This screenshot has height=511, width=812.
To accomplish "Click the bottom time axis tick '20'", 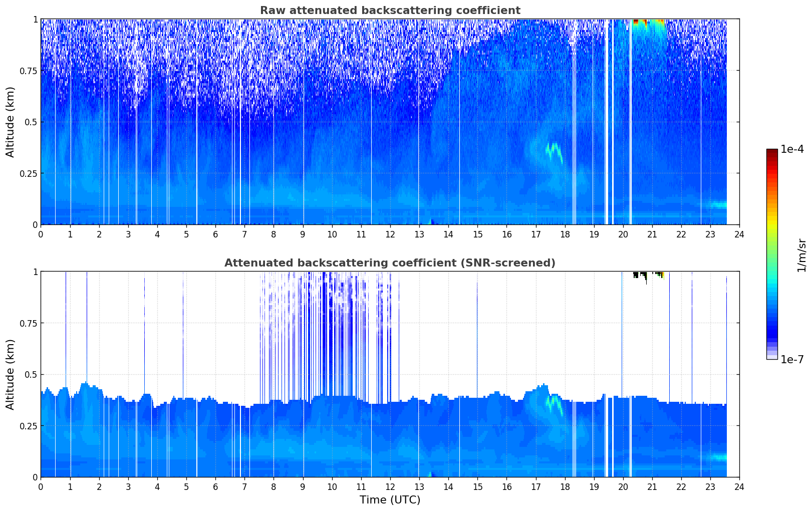I will [623, 487].
